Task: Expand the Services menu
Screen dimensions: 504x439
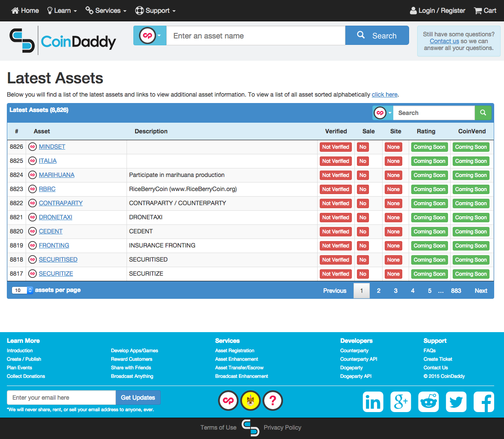Action: point(106,11)
